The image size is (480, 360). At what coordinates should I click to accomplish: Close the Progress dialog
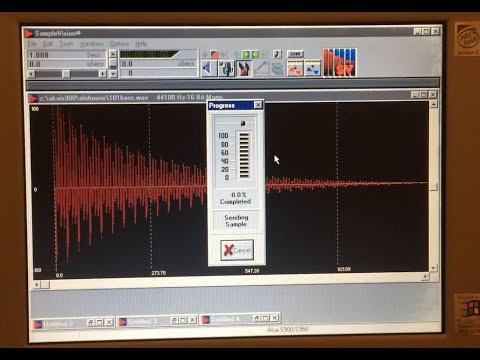point(258,105)
